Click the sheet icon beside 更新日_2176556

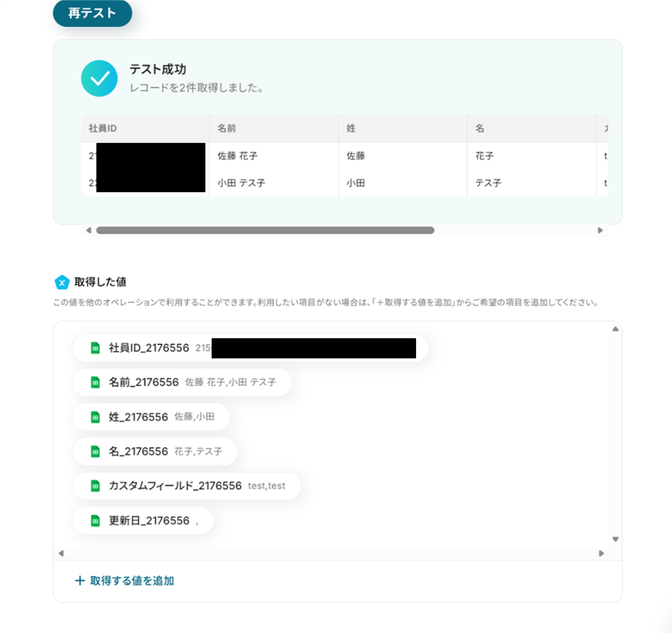(95, 521)
